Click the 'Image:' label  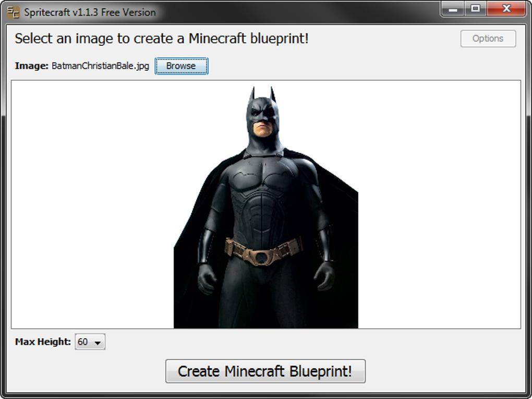pyautogui.click(x=31, y=66)
